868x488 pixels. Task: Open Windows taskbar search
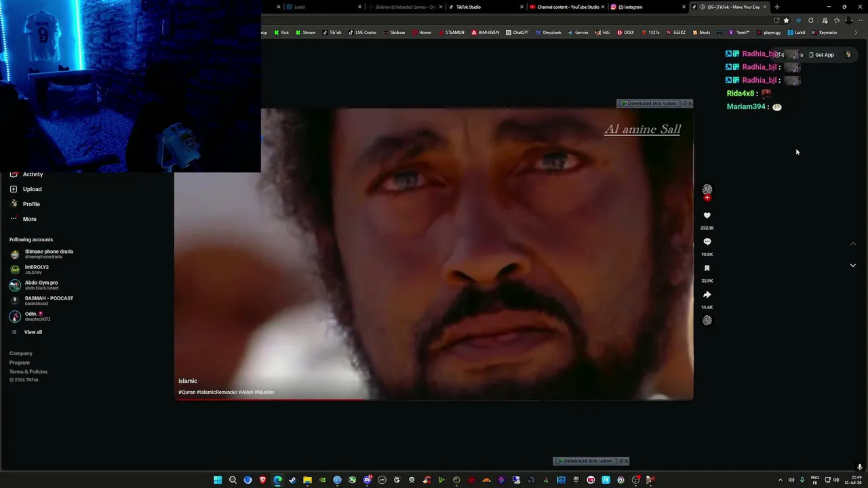pyautogui.click(x=233, y=480)
